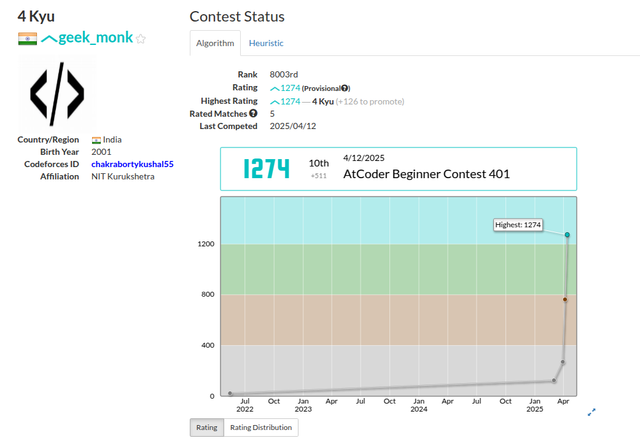Switch to the Heuristic tab
Screen dimensions: 640x446
coord(266,43)
